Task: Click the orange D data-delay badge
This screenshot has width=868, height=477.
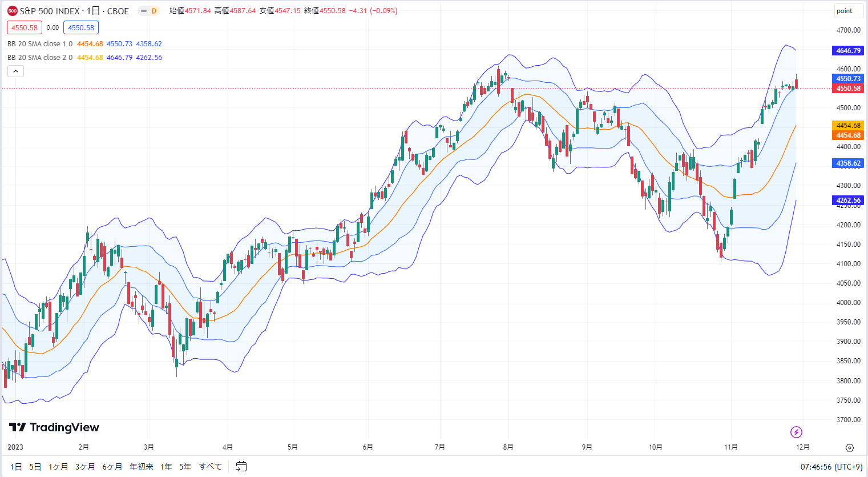Action: click(154, 11)
